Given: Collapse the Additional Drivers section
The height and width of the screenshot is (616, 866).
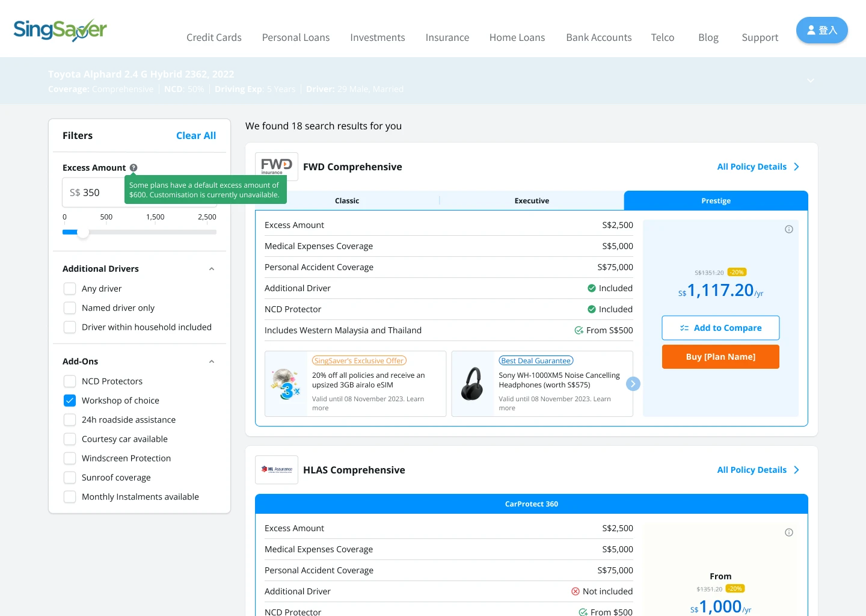Looking at the screenshot, I should [212, 269].
